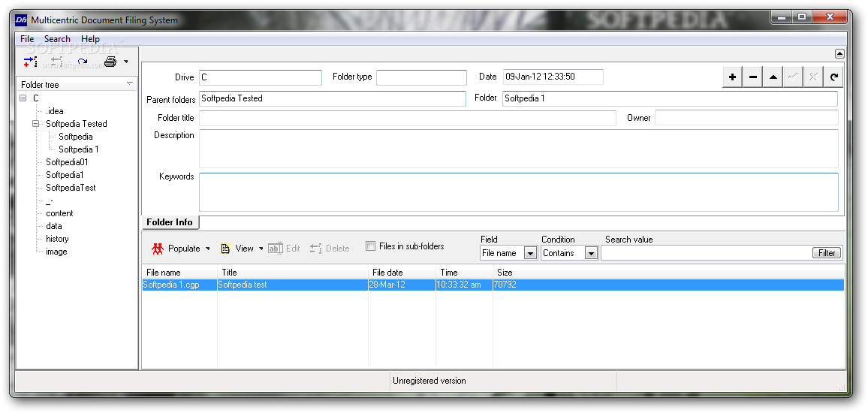The height and width of the screenshot is (413, 868).
Task: Click the Size column header
Action: [x=669, y=273]
